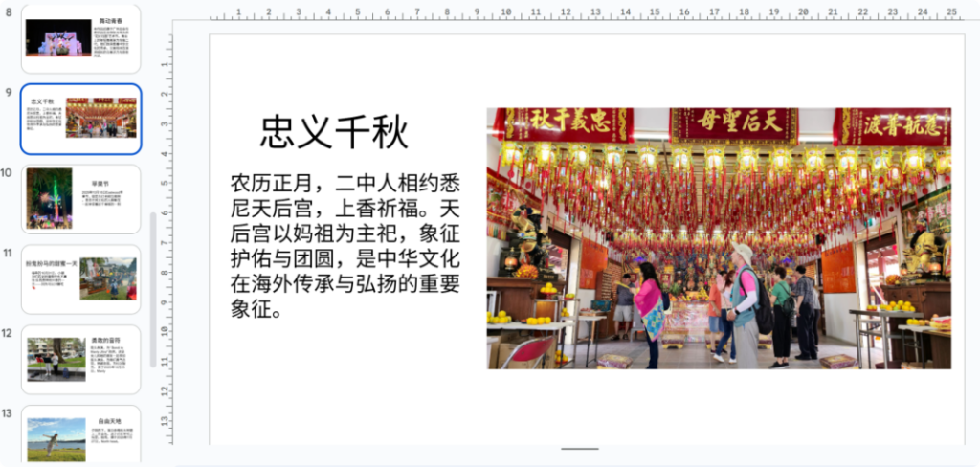The width and height of the screenshot is (980, 467).
Task: Click the 忠义千秋 title text on the slide
Action: click(334, 132)
